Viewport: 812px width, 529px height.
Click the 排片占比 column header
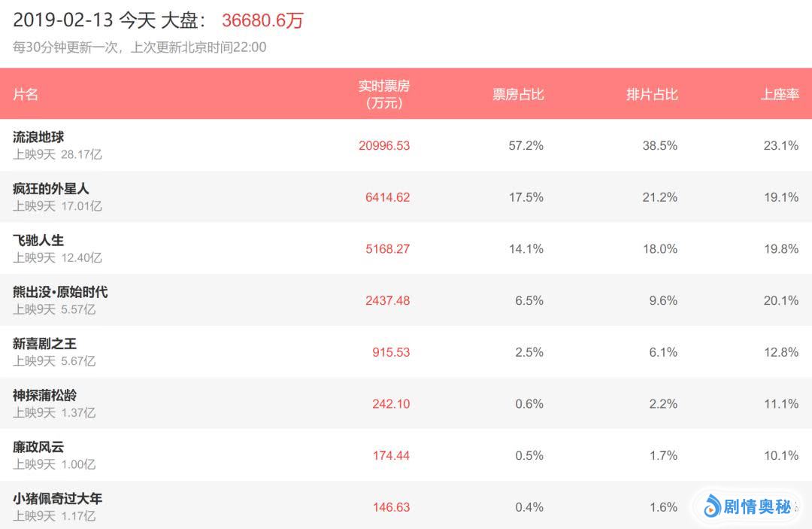(x=652, y=94)
